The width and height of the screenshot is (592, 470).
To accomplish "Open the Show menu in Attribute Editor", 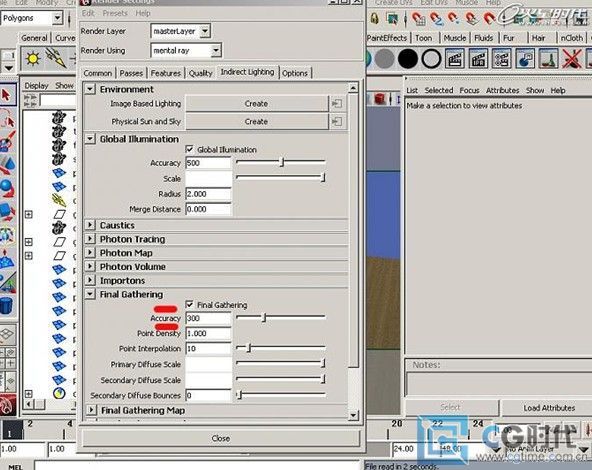I will coord(535,90).
